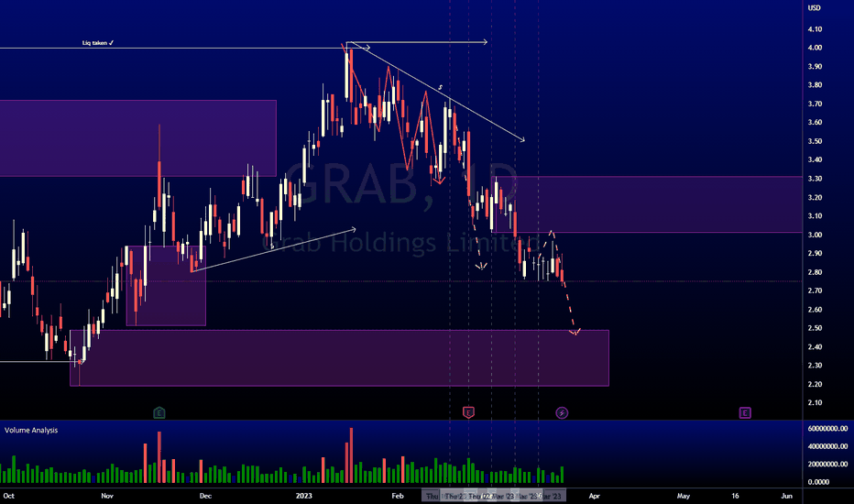Select the purple supply zone rectangle near 3.20
This screenshot has width=854, height=504.
coord(647,204)
